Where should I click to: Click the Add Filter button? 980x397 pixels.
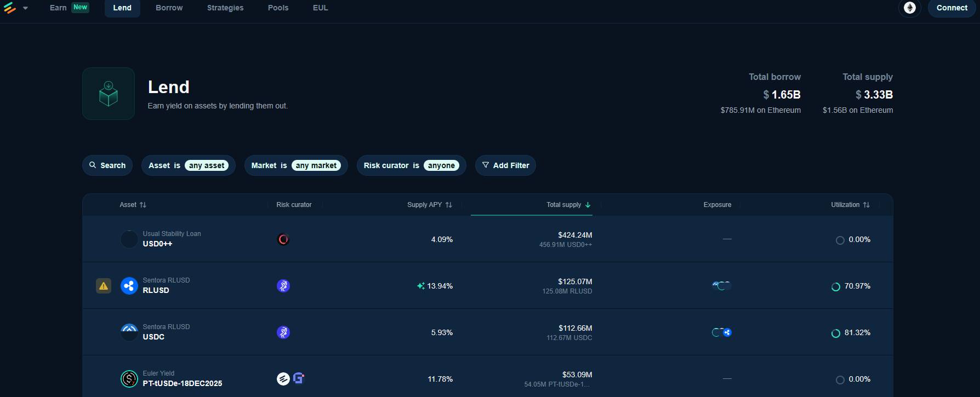click(505, 165)
